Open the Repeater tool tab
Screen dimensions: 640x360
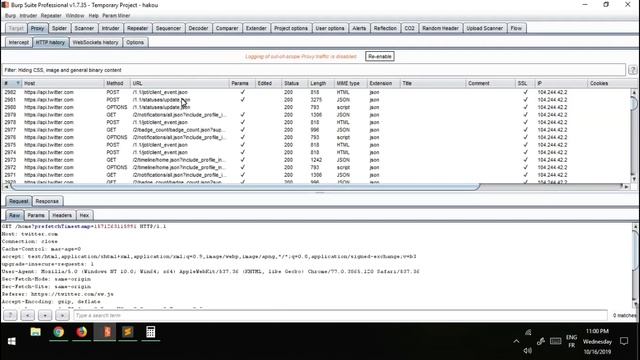tap(137, 28)
